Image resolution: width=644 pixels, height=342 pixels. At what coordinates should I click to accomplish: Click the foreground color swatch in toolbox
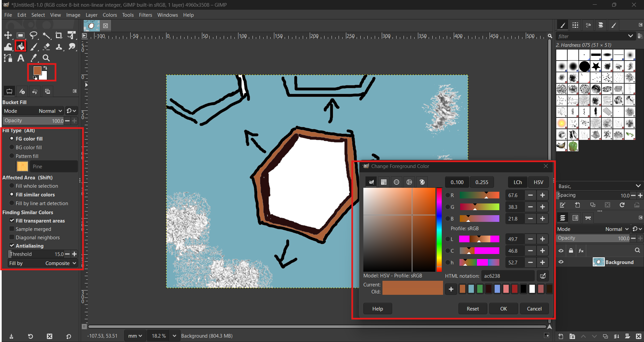click(x=37, y=70)
